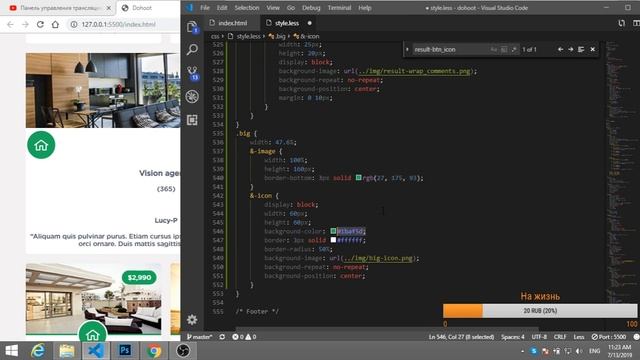The width and height of the screenshot is (640, 360).
Task: Click the white #ffffff color swatch on line 547
Action: point(333,240)
